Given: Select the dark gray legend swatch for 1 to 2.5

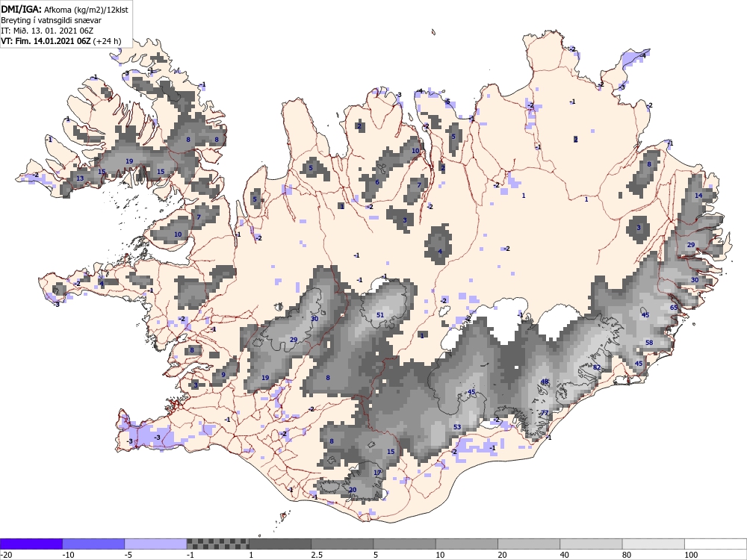Looking at the screenshot, I should point(280,544).
